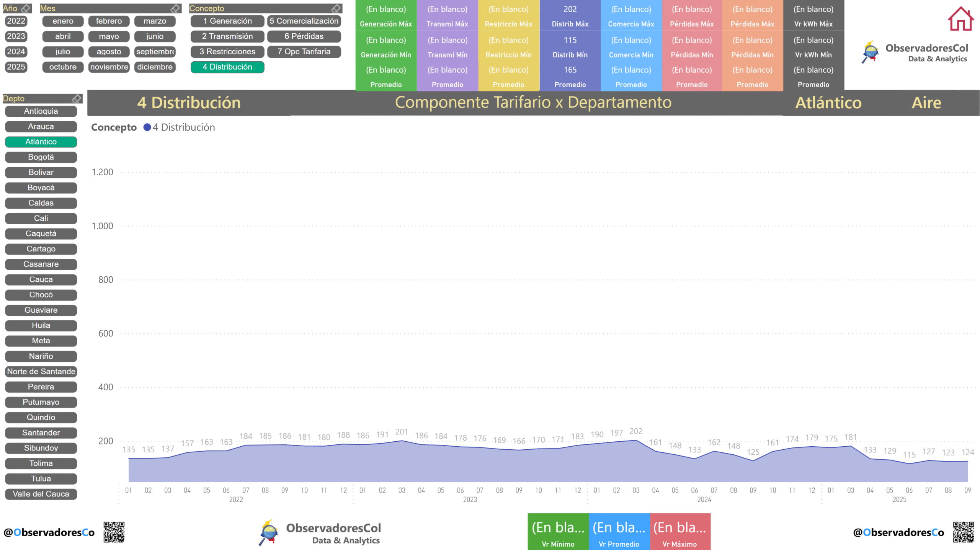Toggle the Bogotá department filter
The height and width of the screenshot is (550, 980).
point(41,157)
